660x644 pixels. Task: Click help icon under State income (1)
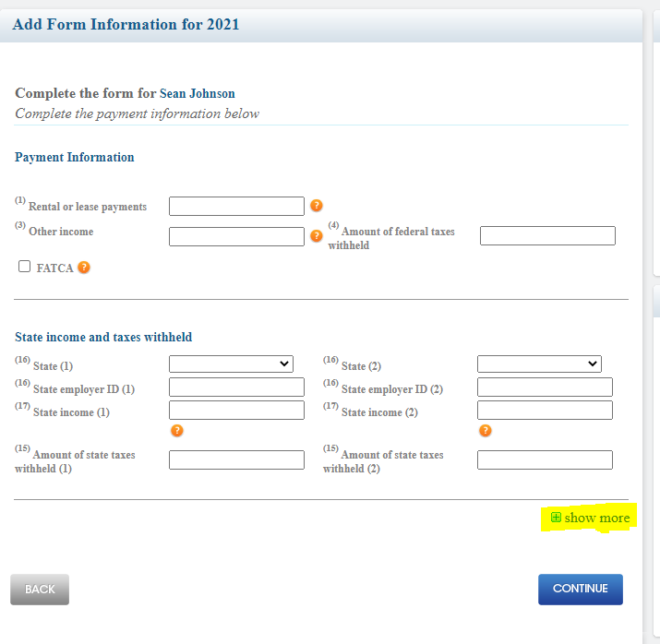(x=177, y=430)
